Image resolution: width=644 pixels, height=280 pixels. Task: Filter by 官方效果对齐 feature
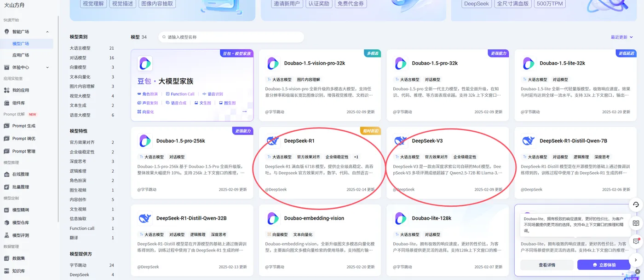[82, 142]
